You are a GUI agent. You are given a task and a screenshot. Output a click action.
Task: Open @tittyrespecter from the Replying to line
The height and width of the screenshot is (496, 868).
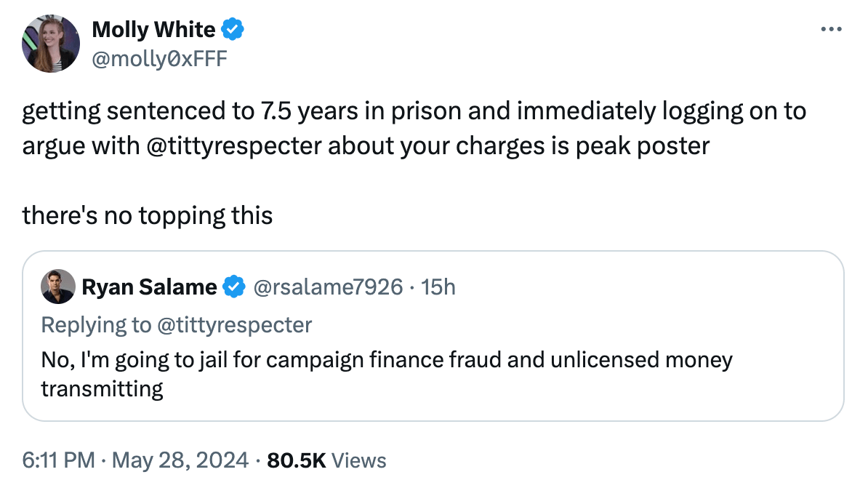[234, 324]
